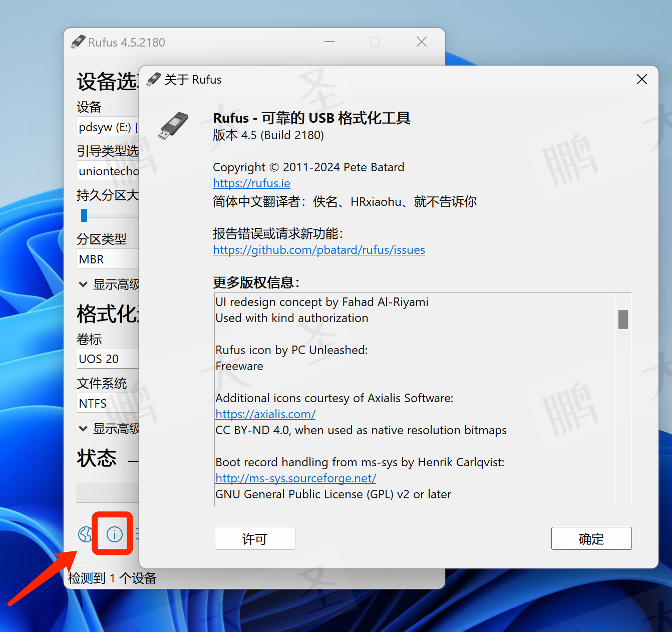Click the 报告错误或请求新功能 label

(x=278, y=234)
